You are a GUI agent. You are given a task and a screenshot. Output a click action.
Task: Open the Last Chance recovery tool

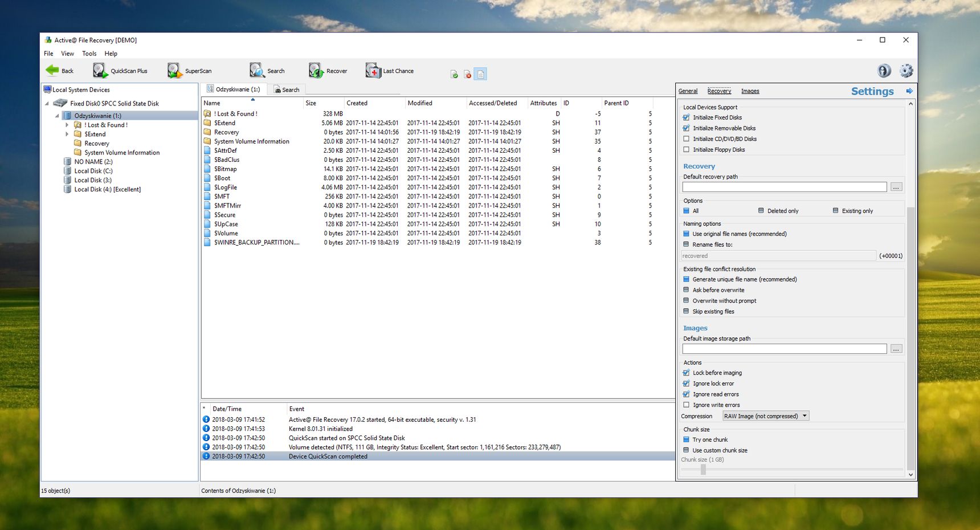tap(390, 71)
